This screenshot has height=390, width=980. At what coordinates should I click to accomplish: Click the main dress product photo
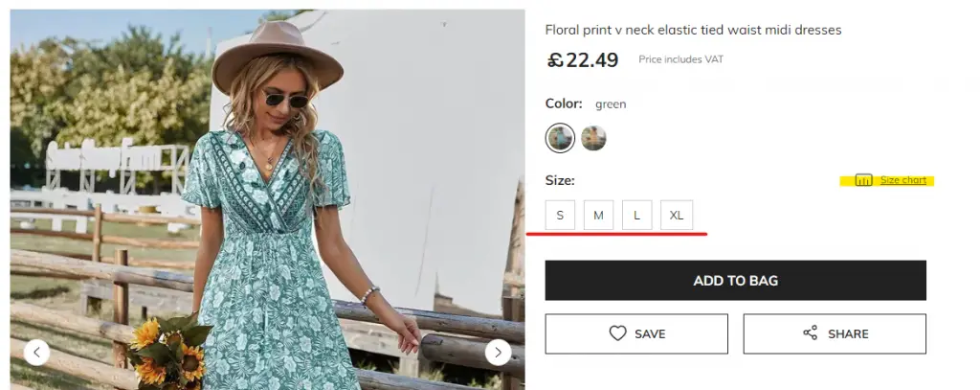[x=268, y=199]
